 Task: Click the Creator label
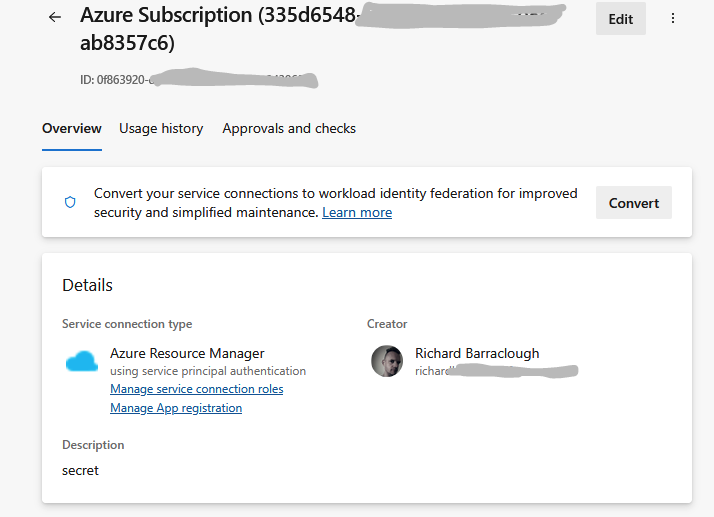[x=387, y=324]
